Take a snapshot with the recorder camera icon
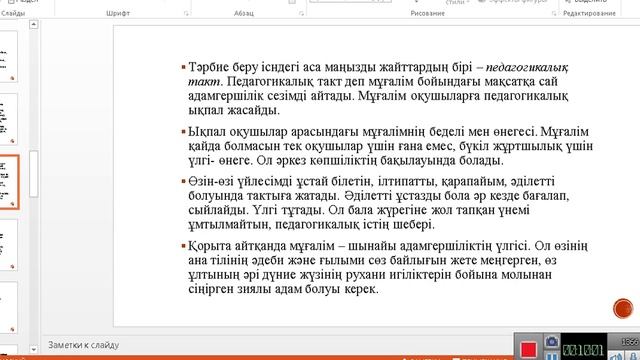The image size is (640, 360). pyautogui.click(x=552, y=341)
